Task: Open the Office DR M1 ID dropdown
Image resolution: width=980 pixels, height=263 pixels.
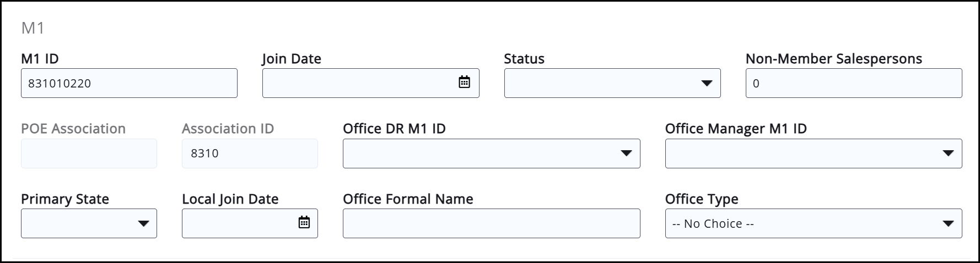Action: (491, 154)
